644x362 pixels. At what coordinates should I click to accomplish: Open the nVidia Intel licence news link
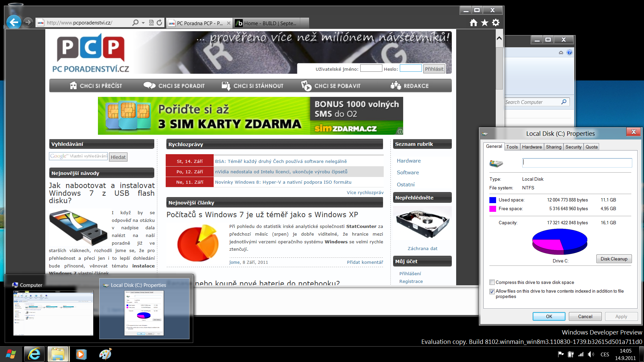(281, 172)
